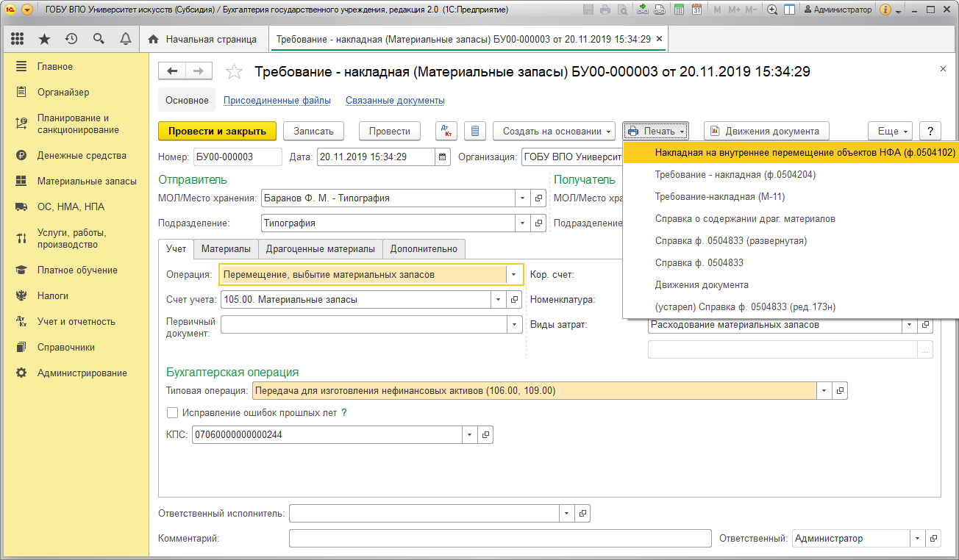Open Типография department record button

pos(539,223)
